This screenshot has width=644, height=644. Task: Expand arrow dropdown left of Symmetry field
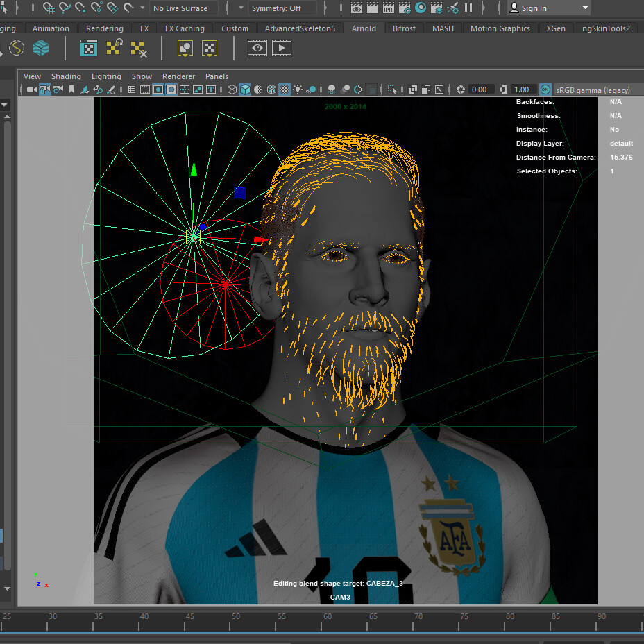click(x=241, y=8)
